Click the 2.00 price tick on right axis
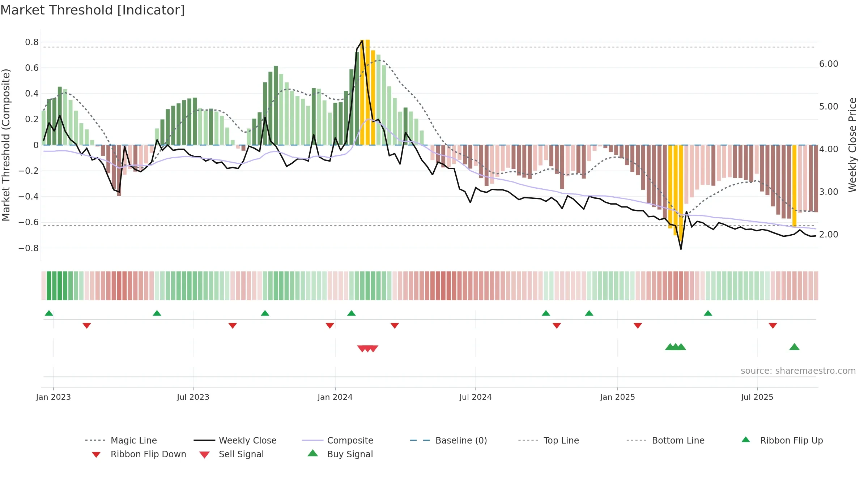 pos(829,235)
